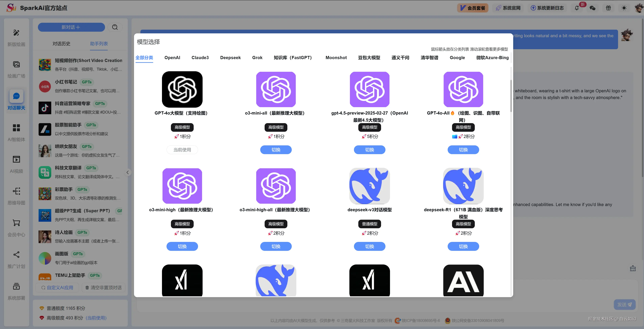Screen dimensions: 644x329
Task: Click the notification bell icon
Action: coord(577,8)
